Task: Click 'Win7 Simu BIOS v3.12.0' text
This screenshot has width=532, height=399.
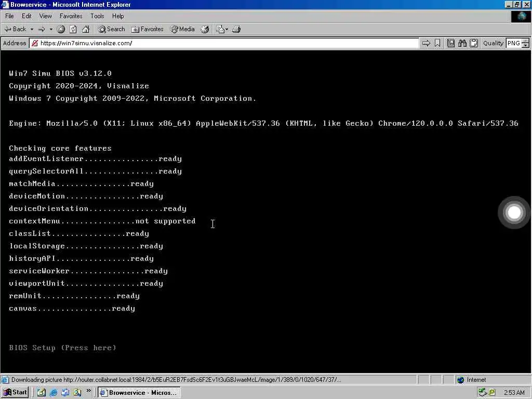Action: coord(60,73)
